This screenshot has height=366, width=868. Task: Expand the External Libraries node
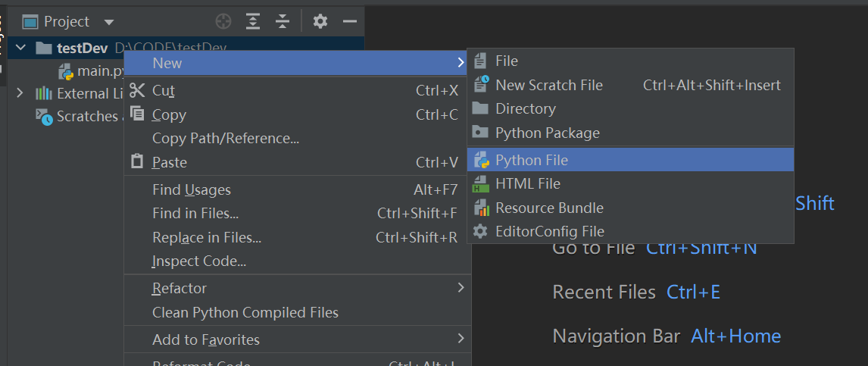20,93
